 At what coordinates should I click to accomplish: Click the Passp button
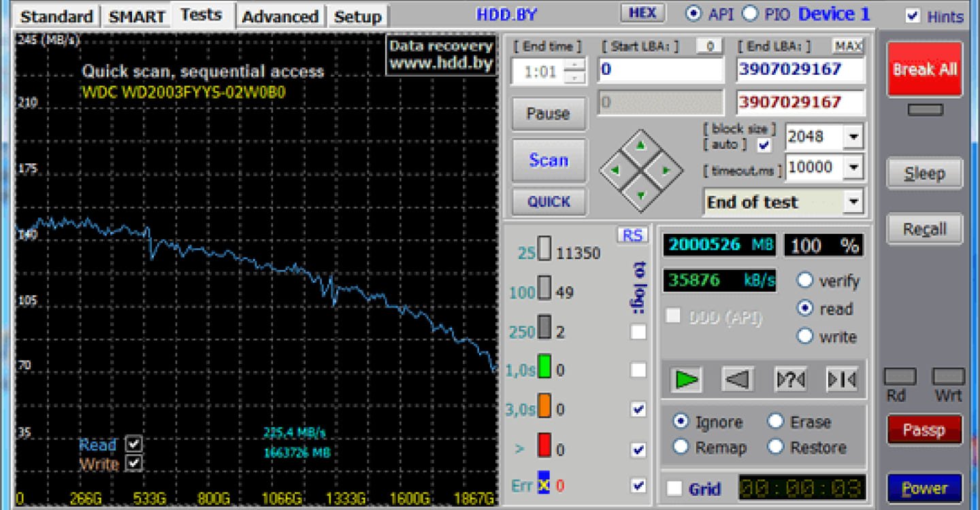click(925, 430)
